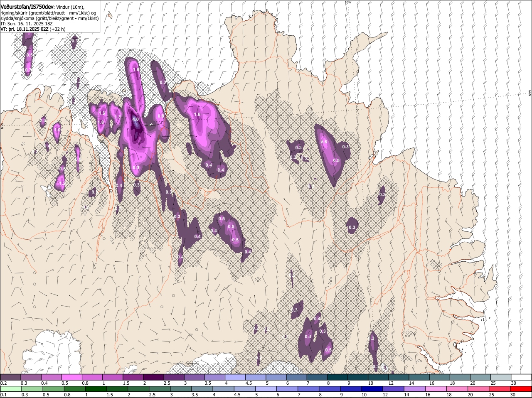Click the 0.1 legend label under green scale

point(4,395)
